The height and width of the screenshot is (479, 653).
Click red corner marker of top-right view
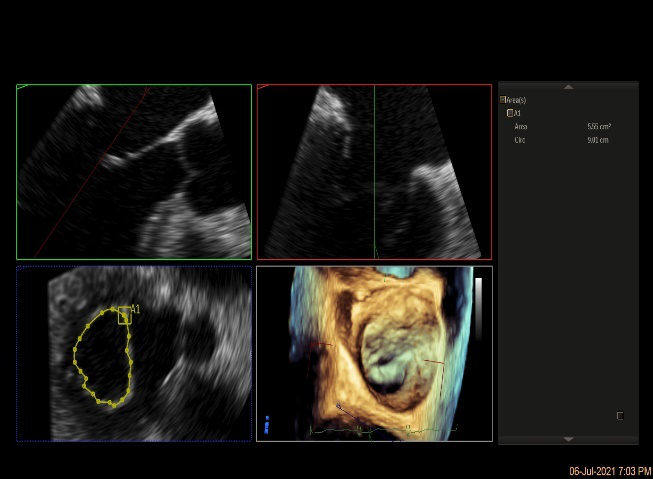(x=264, y=88)
